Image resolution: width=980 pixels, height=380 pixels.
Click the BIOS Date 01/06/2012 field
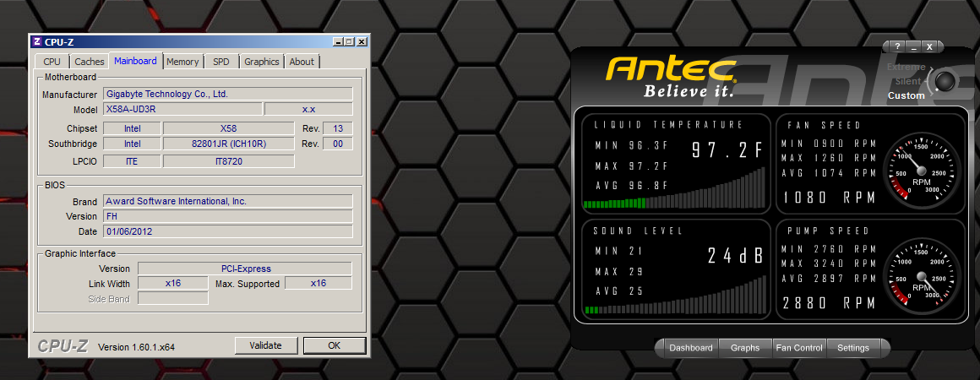228,231
